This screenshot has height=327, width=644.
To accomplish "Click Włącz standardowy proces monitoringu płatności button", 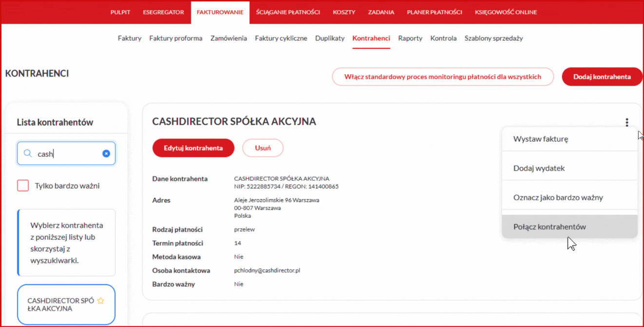I will (x=443, y=77).
